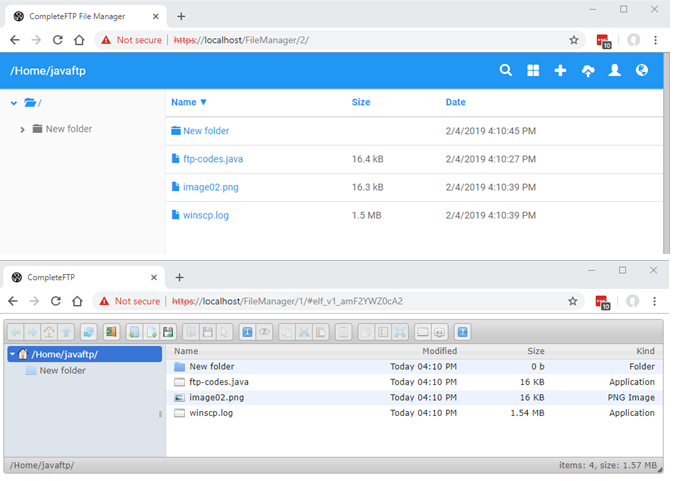Reload the elFinder file listing
683x481 pixels.
click(x=88, y=332)
